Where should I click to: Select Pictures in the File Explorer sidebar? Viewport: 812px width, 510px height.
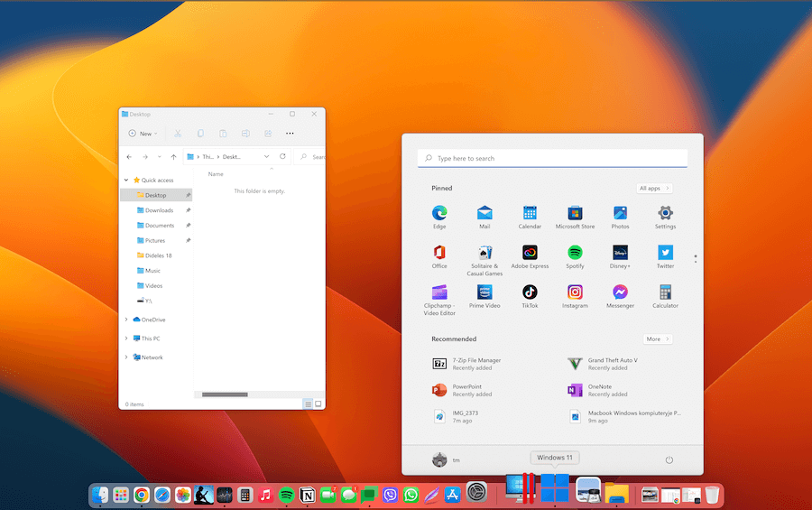156,240
